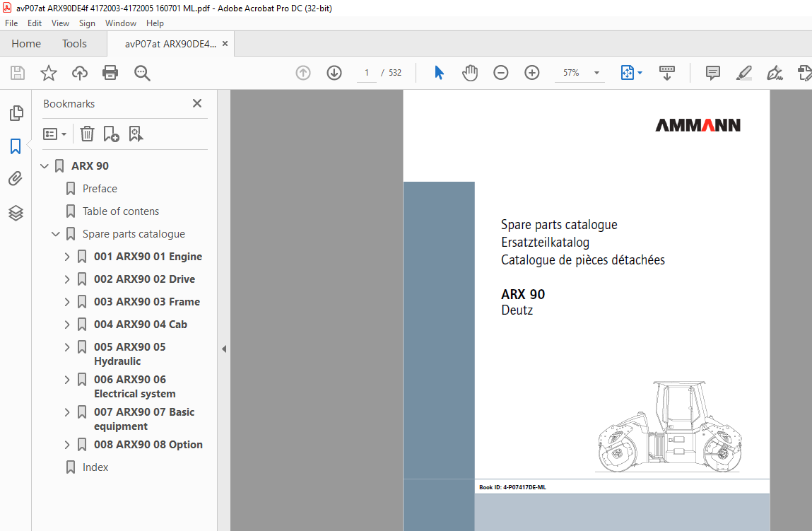Open Attachments paperclip panel
Viewport: 812px width, 531px height.
click(16, 179)
